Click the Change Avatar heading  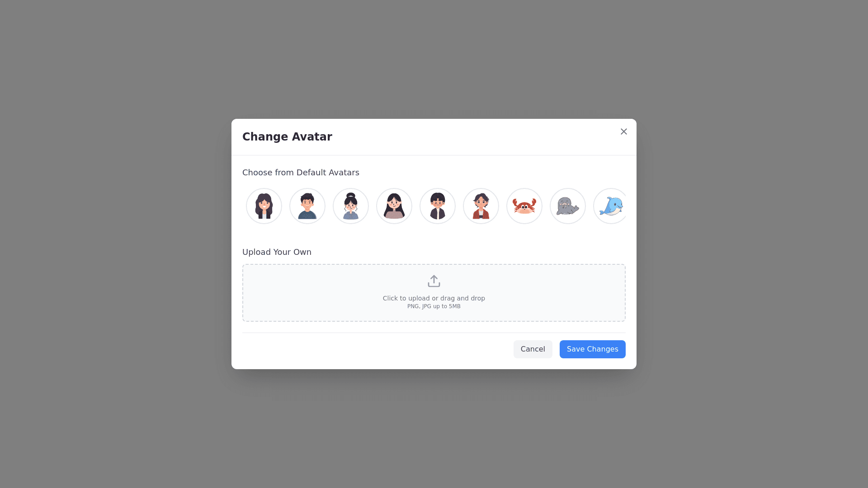coord(287,137)
